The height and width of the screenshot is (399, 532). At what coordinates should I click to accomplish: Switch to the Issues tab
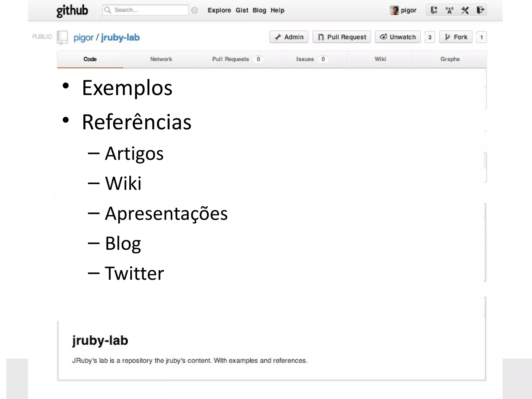(312, 59)
